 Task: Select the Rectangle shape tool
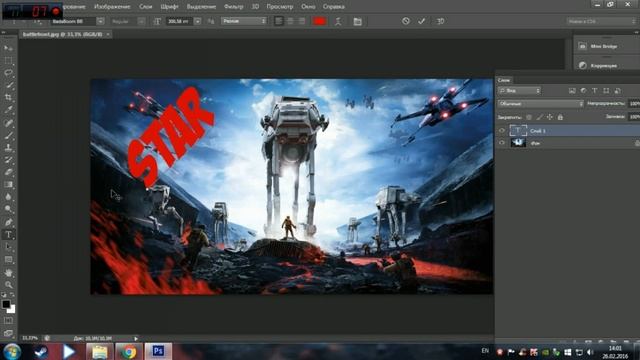coord(8,260)
